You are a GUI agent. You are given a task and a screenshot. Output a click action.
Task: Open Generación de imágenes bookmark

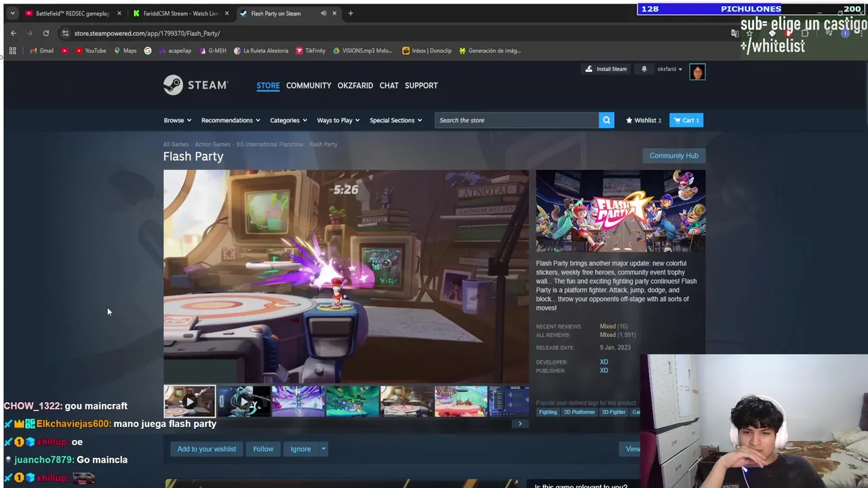tap(490, 50)
